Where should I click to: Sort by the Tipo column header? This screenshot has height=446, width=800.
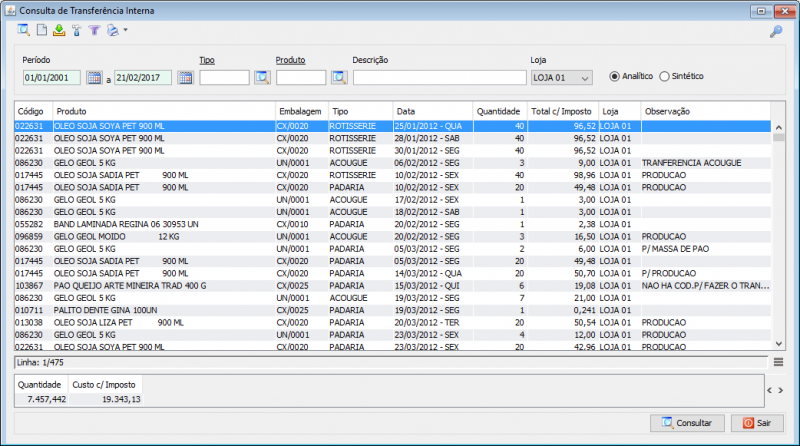point(361,111)
